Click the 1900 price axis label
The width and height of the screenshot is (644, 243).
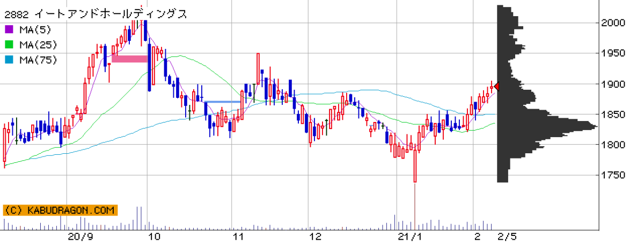[x=613, y=84]
